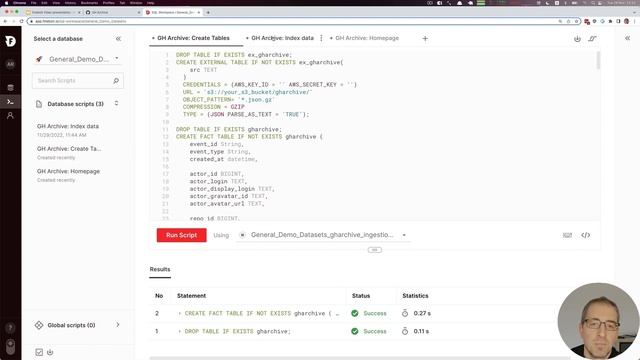Click the stopwatch icon beside 0.11 s
Image resolution: width=640 pixels, height=360 pixels.
pos(405,331)
